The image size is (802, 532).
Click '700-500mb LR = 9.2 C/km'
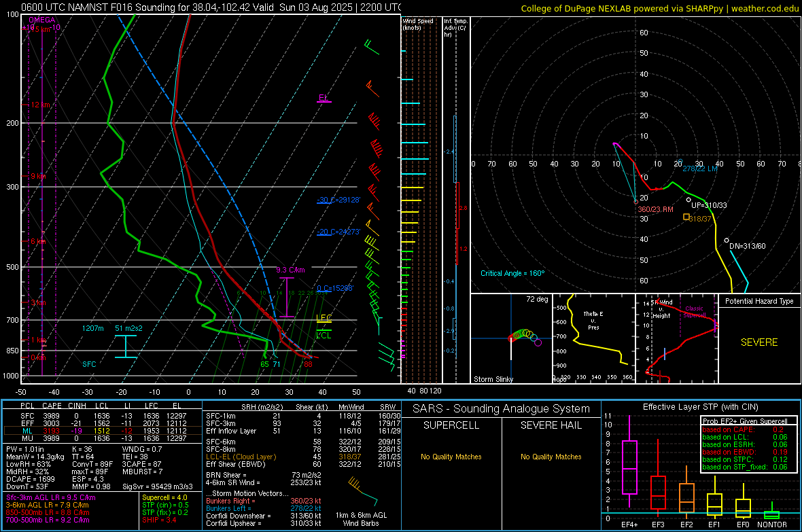(48, 520)
